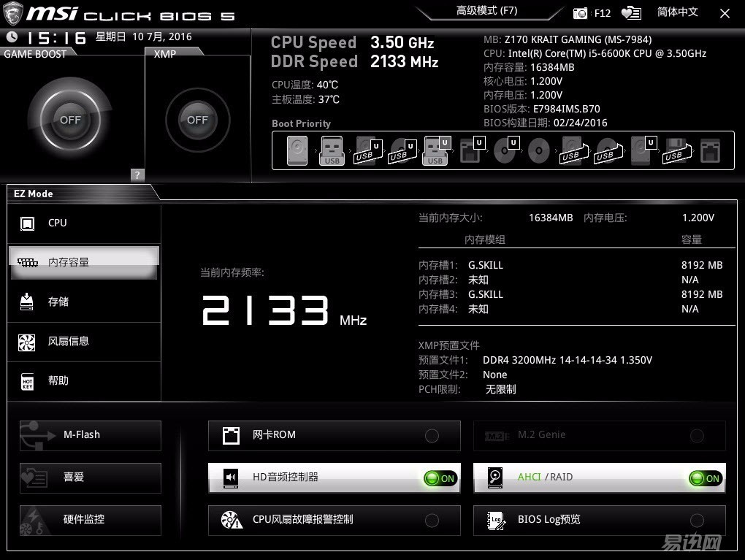Select the USB hard disk boot icon with U badge
Screen dimensions: 745x560
[367, 150]
